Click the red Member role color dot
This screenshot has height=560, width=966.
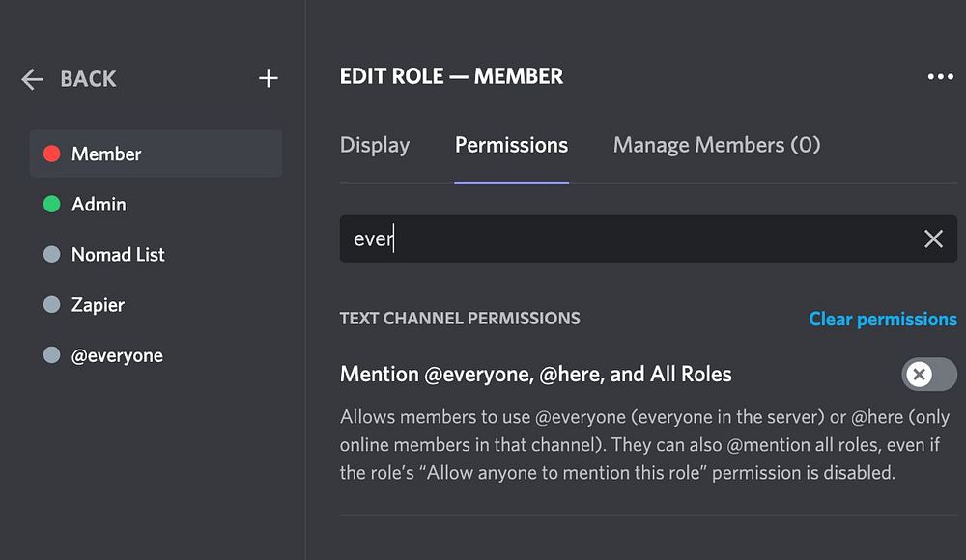coord(52,154)
